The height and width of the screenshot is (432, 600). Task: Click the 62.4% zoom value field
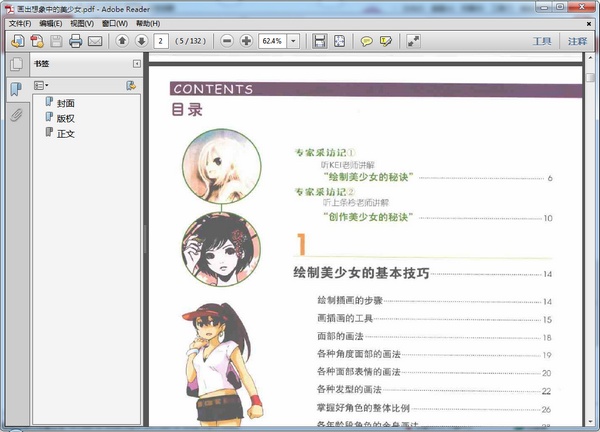coord(272,41)
